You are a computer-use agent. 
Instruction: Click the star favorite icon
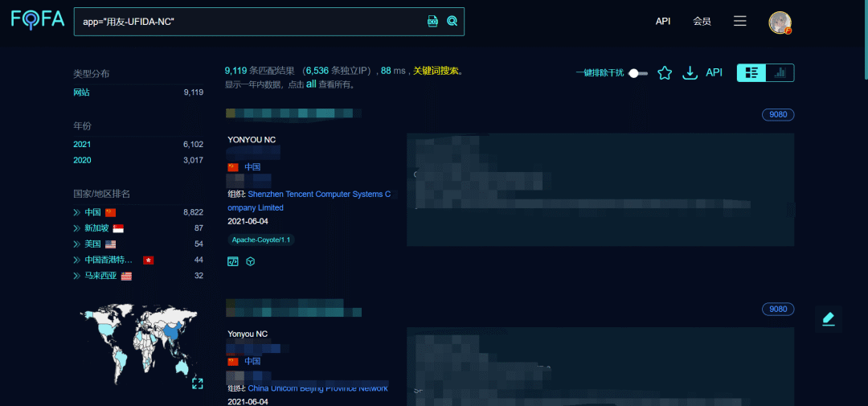(x=665, y=72)
